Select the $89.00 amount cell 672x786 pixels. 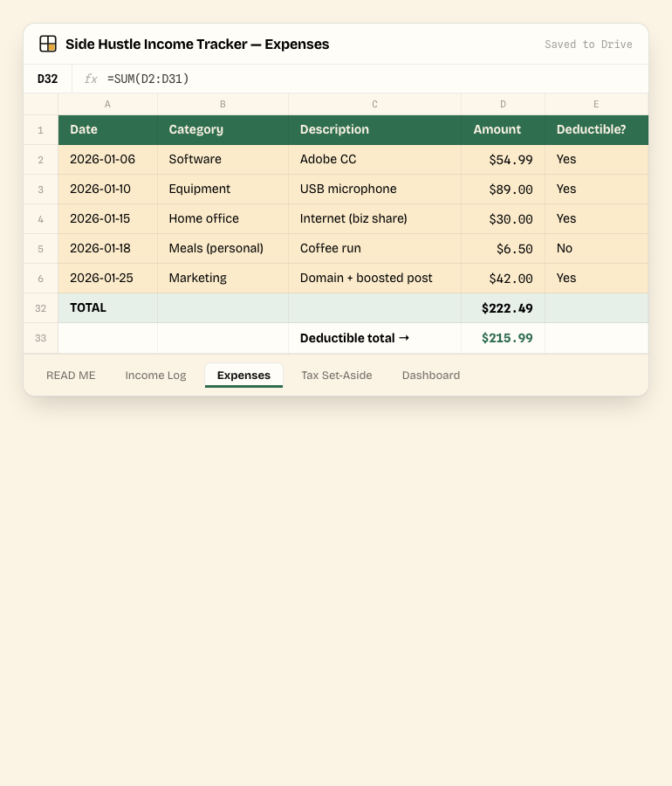click(x=503, y=190)
